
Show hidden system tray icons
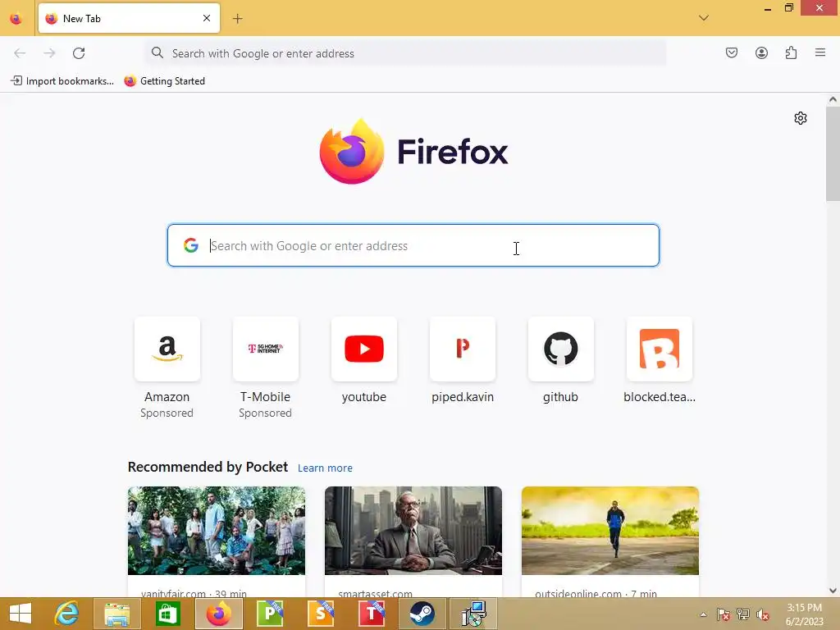click(703, 614)
